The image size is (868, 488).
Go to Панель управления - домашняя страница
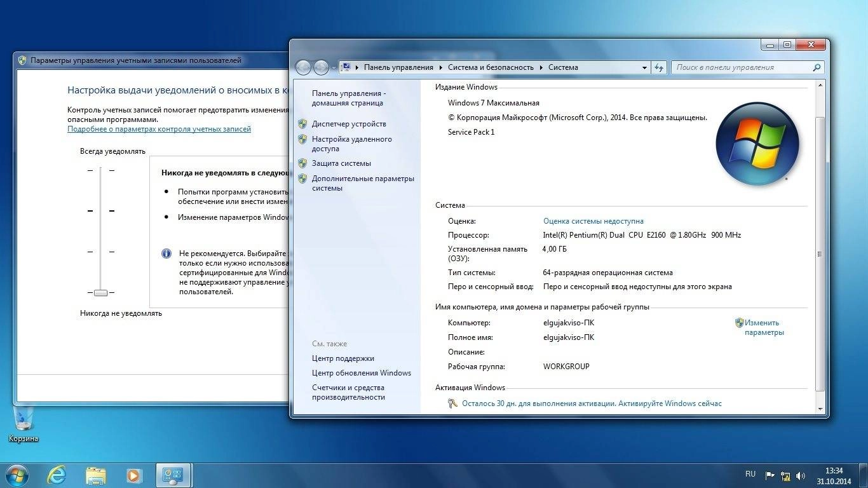click(349, 98)
